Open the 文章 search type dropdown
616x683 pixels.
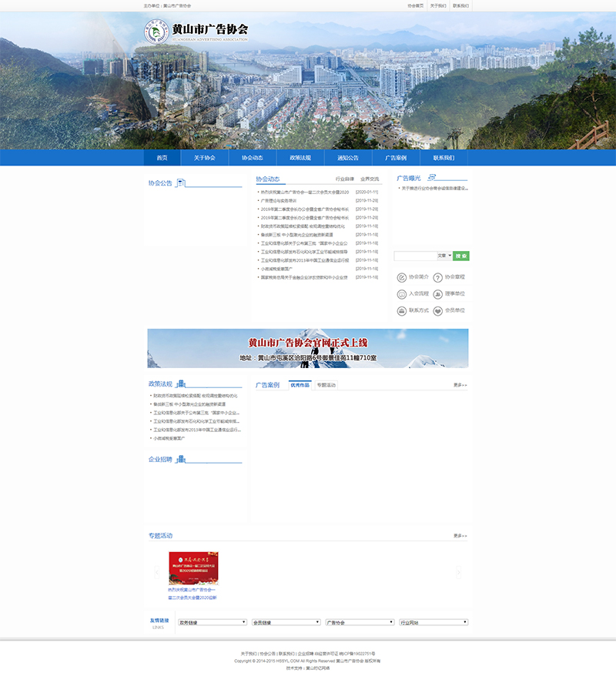[444, 256]
